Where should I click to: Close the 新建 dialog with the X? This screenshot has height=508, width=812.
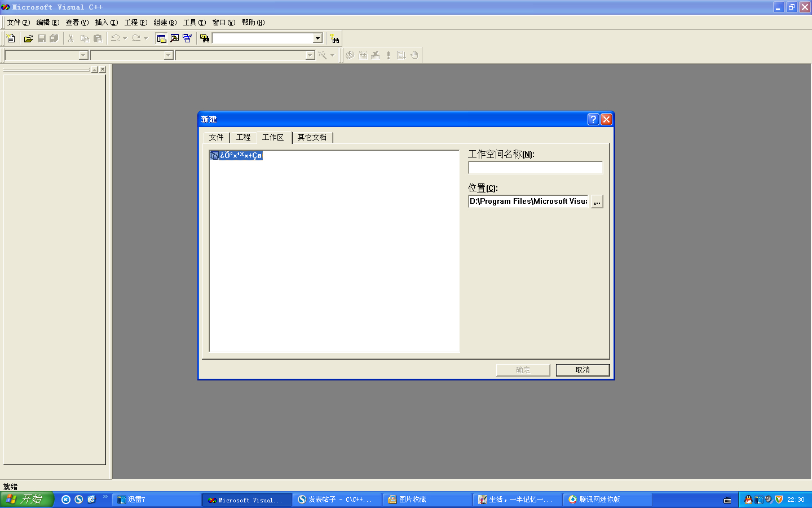(x=606, y=119)
